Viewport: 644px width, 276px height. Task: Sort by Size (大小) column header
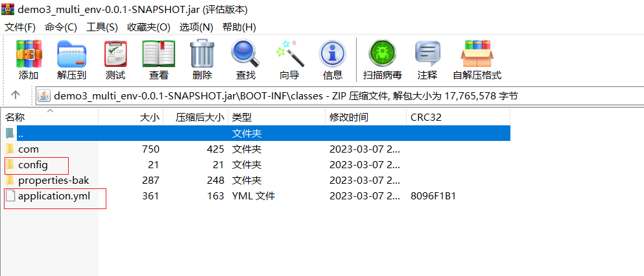pyautogui.click(x=149, y=118)
